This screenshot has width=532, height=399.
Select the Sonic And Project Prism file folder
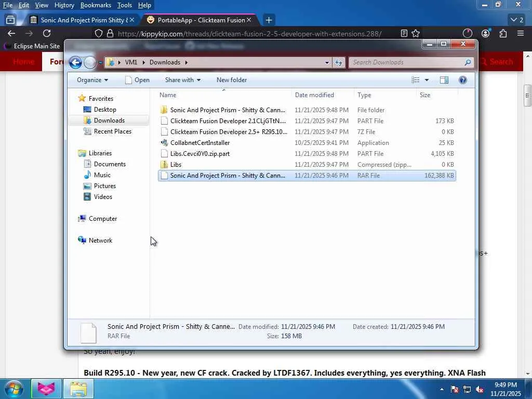[x=307, y=110]
